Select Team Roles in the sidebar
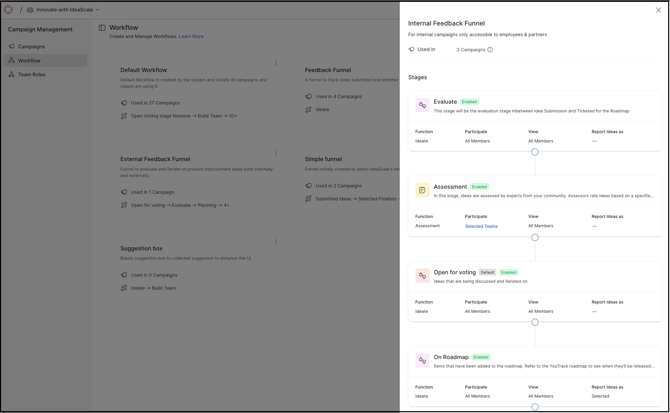The image size is (670, 413). click(x=31, y=74)
